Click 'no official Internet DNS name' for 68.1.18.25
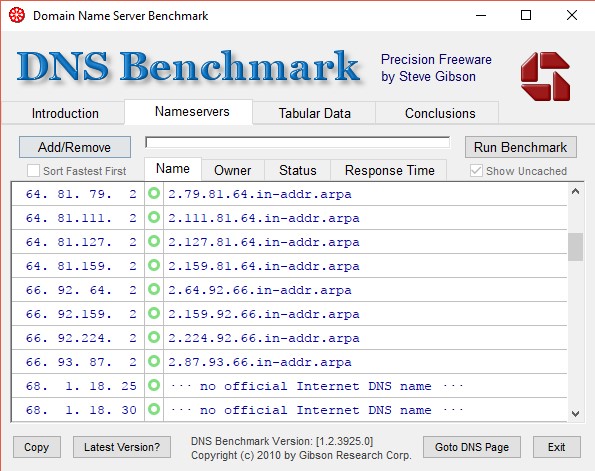Viewport: 595px width, 471px height. coord(316,386)
